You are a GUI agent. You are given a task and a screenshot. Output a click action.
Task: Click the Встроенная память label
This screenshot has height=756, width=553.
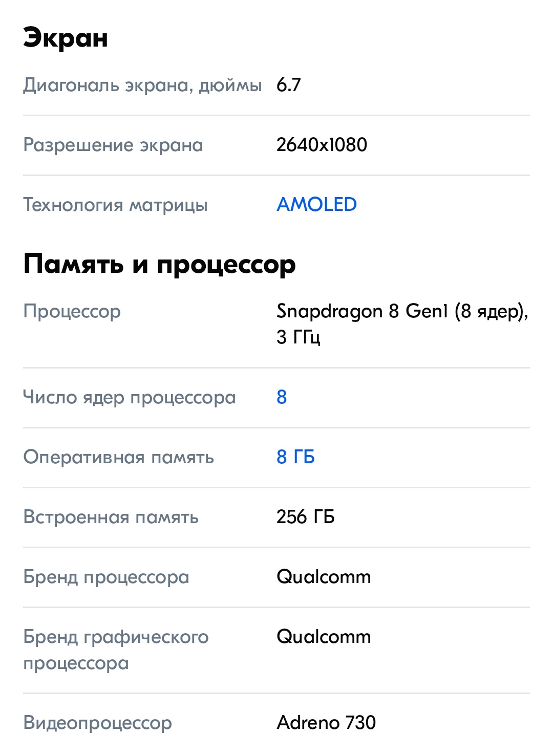[x=111, y=517]
